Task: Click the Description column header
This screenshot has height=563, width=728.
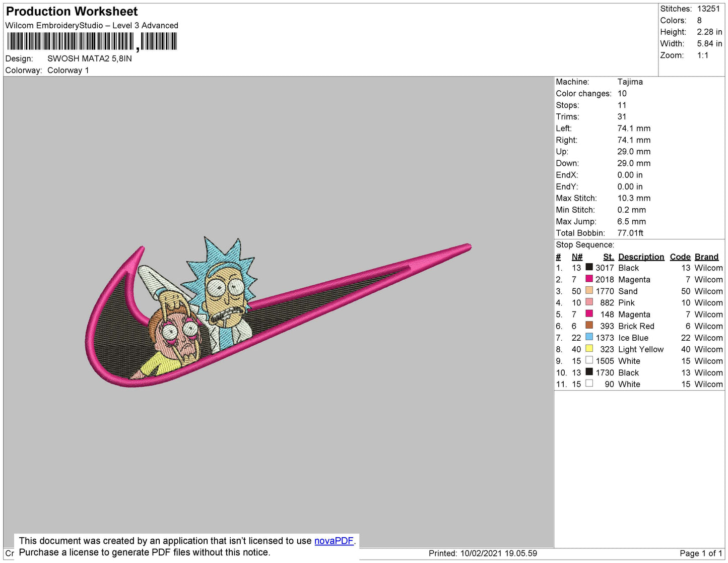Action: 641,257
